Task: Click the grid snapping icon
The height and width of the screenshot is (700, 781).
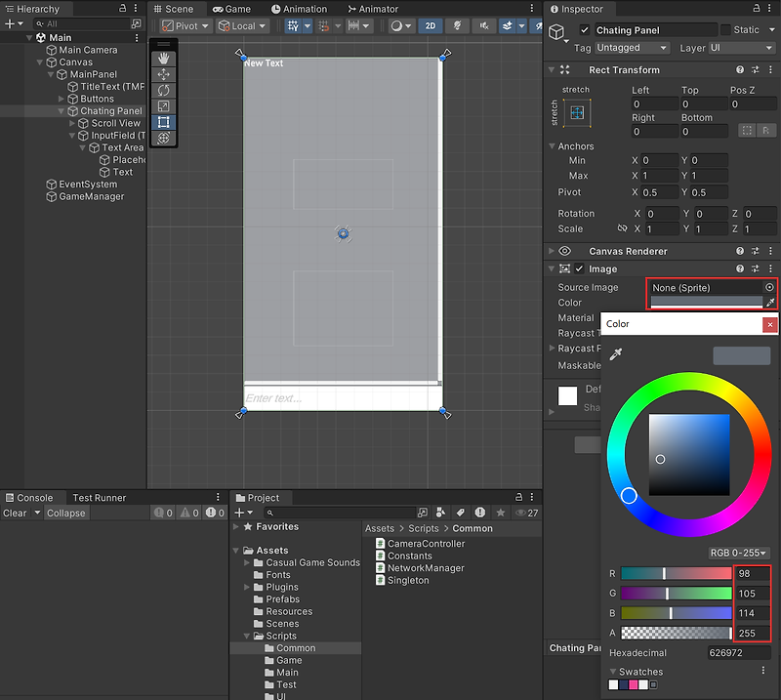Action: pyautogui.click(x=324, y=26)
